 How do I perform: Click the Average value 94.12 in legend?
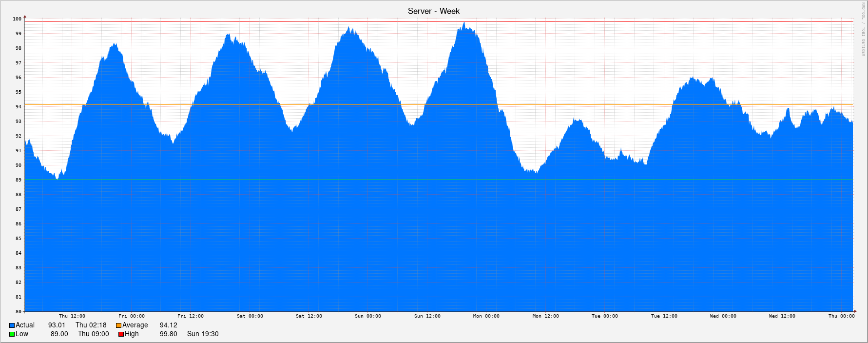click(168, 325)
